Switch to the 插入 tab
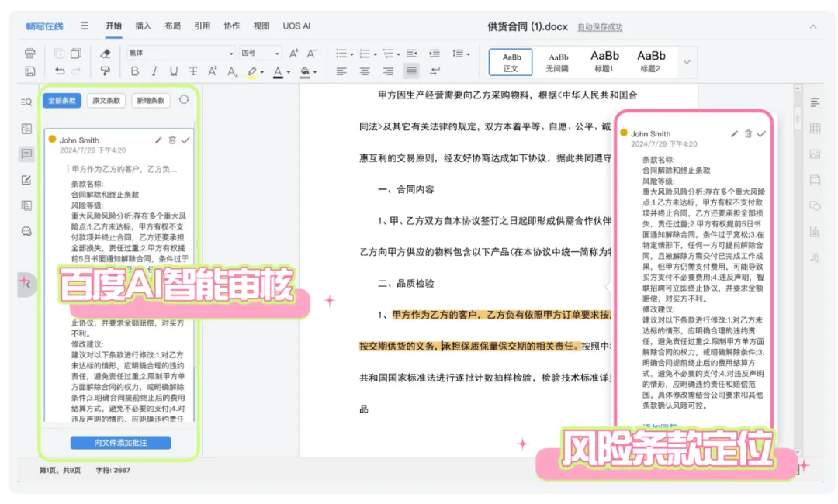The height and width of the screenshot is (504, 838). pyautogui.click(x=143, y=26)
